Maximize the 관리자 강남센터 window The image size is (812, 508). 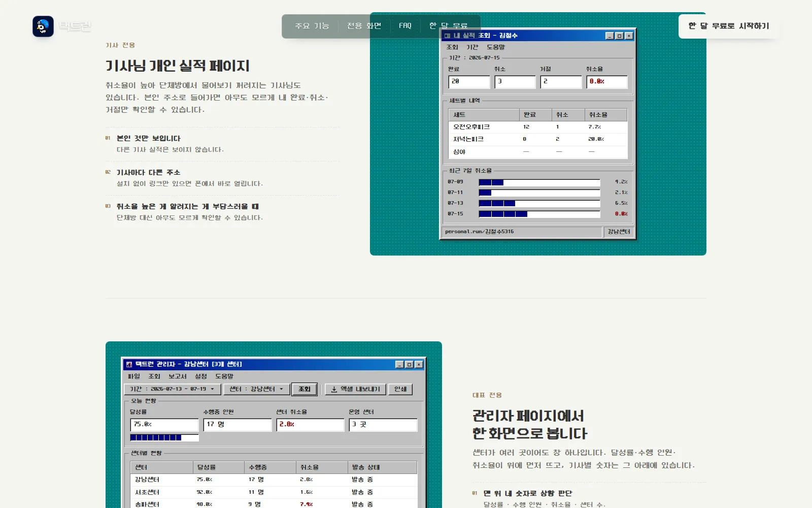(409, 364)
